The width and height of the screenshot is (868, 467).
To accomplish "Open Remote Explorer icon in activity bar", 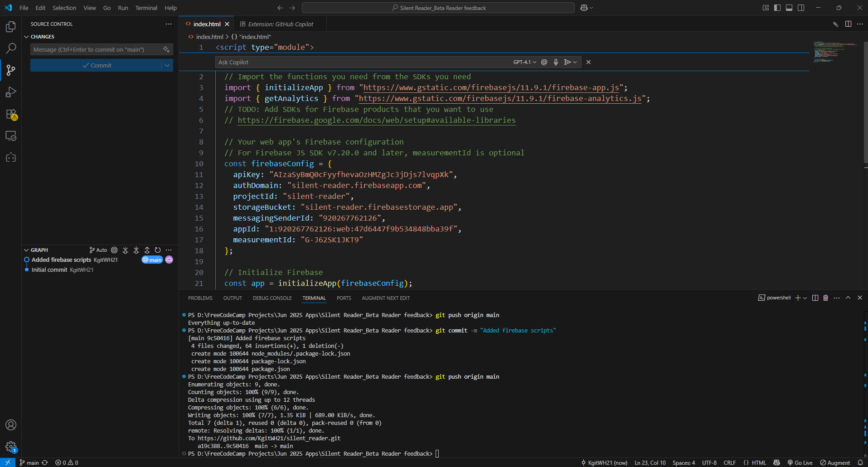I will point(11,136).
